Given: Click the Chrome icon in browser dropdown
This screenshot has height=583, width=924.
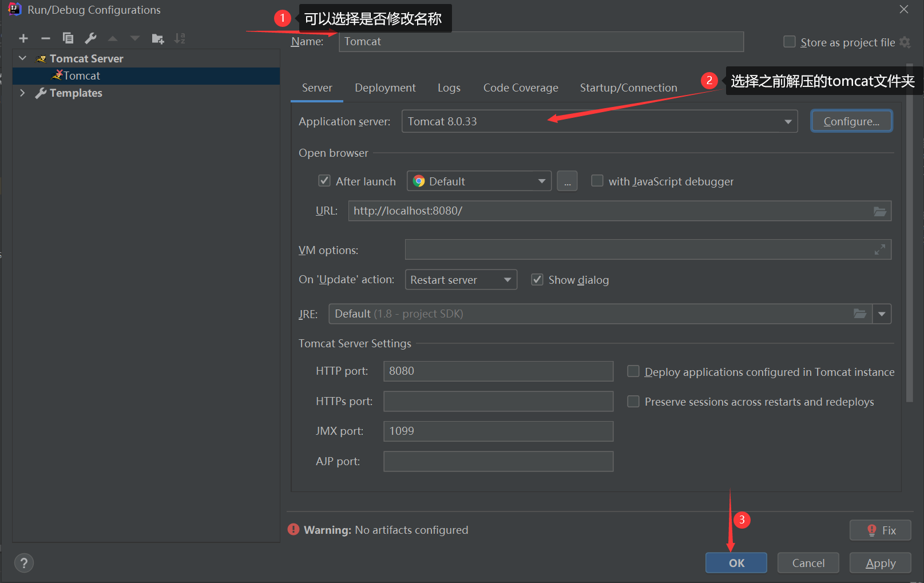Looking at the screenshot, I should [419, 181].
